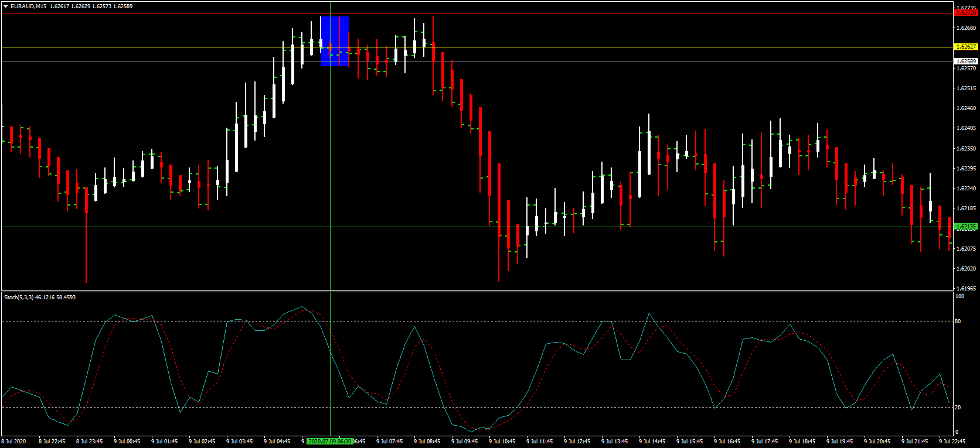Click the 1.62680 price scale label

coord(966,28)
